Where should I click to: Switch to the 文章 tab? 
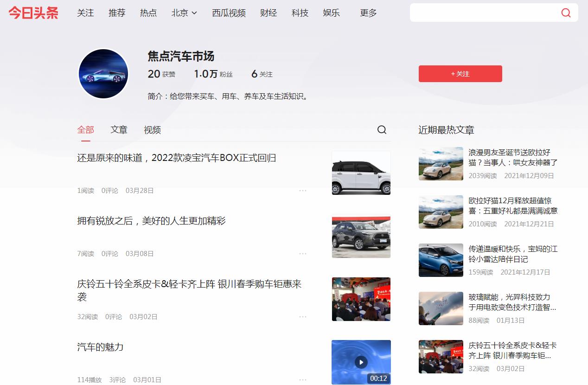coord(119,130)
